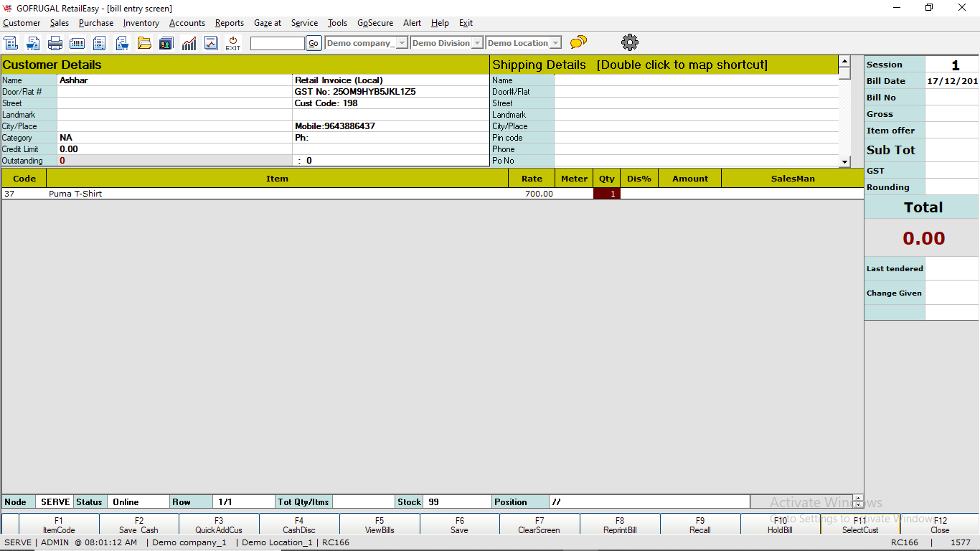The height and width of the screenshot is (551, 980).
Task: Click the Shipping Details scroll up arrow
Action: pos(844,61)
